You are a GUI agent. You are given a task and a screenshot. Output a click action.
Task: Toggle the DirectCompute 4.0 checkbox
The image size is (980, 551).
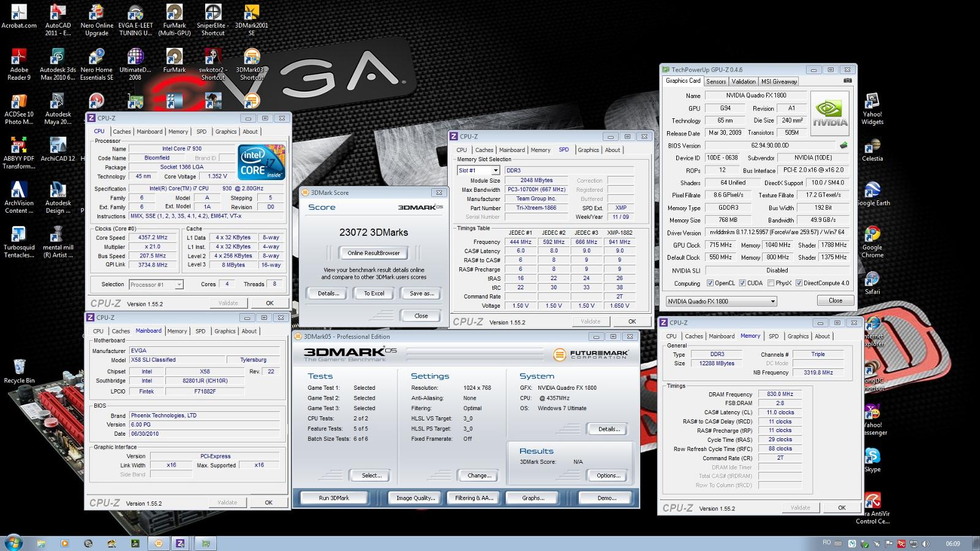pos(799,283)
